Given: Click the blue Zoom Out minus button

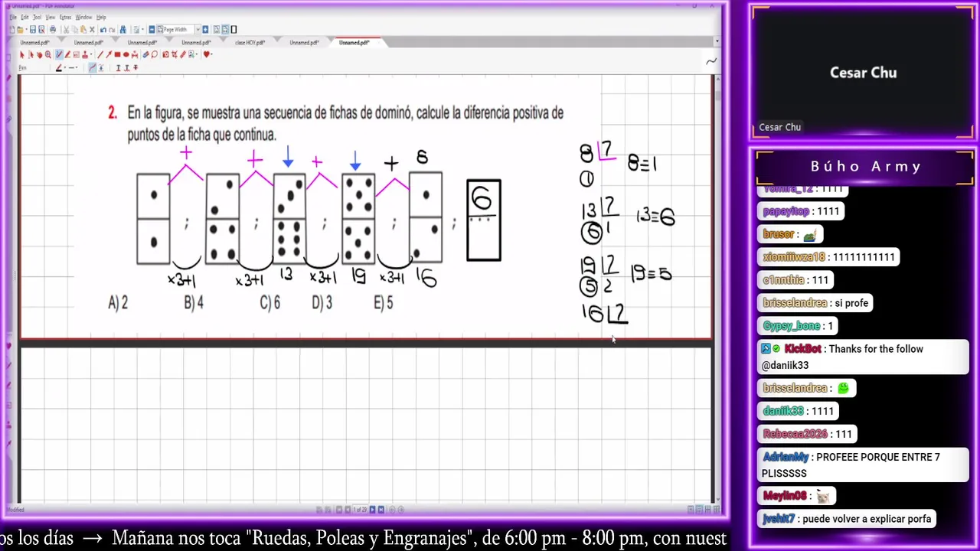Looking at the screenshot, I should point(152,30).
